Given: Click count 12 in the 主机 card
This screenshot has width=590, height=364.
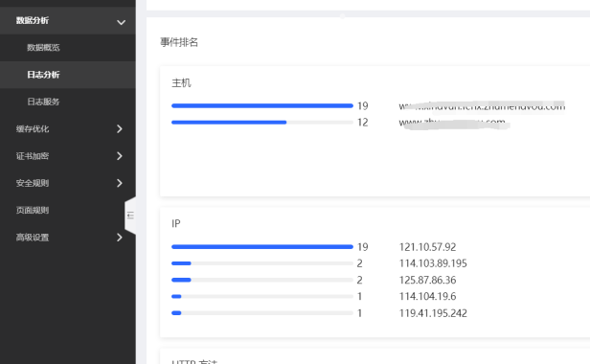Looking at the screenshot, I should coord(363,123).
